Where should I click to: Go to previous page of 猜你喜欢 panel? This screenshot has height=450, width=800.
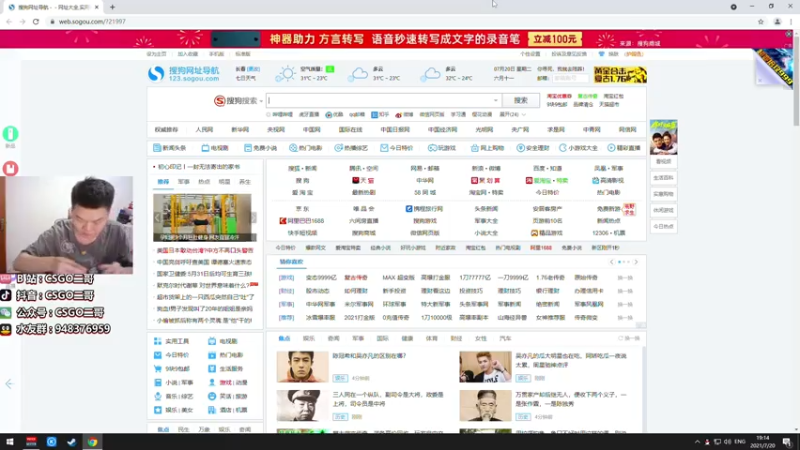[612, 262]
